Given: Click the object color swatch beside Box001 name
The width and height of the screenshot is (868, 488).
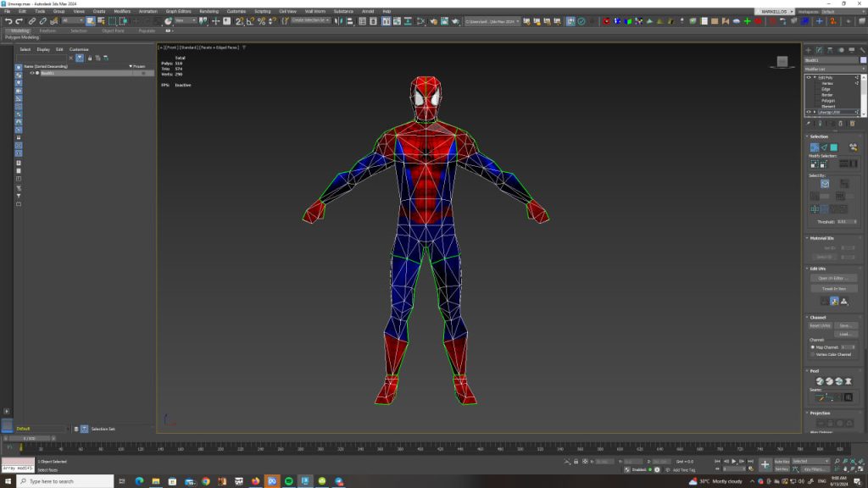Looking at the screenshot, I should point(863,60).
